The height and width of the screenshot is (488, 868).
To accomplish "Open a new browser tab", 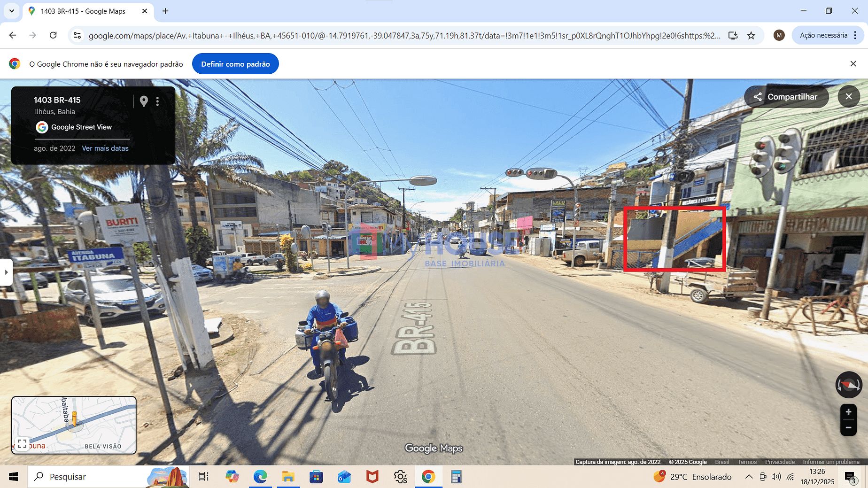I will pos(165,11).
